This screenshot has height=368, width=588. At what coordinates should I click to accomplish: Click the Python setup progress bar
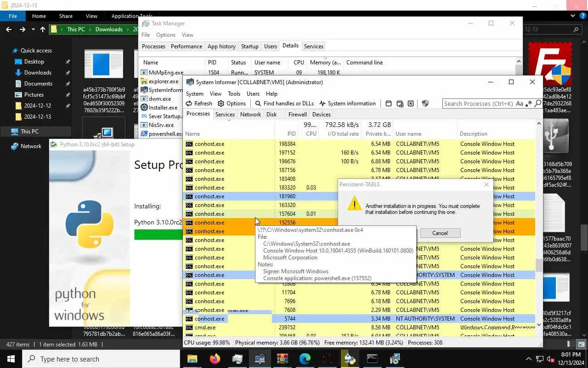tap(158, 235)
